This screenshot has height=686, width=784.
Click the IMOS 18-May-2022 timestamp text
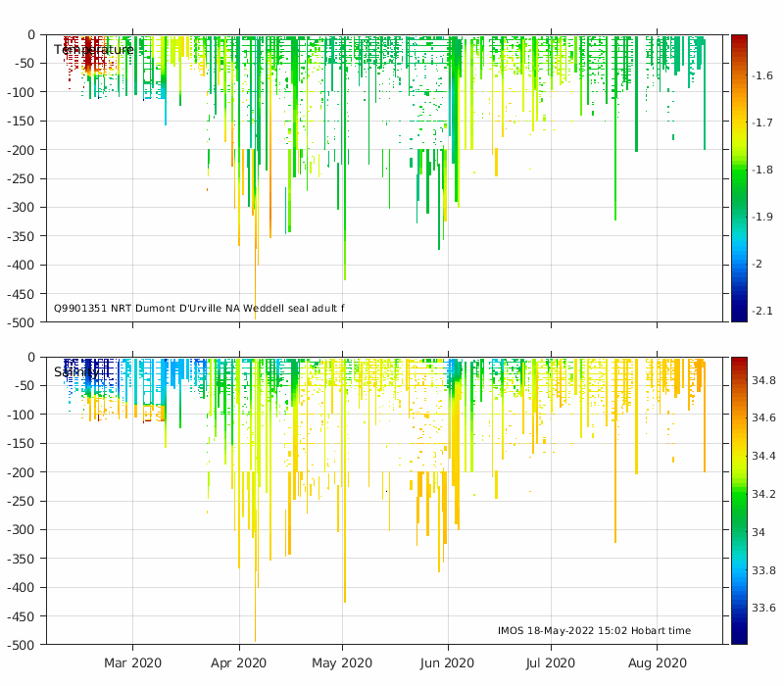click(594, 630)
